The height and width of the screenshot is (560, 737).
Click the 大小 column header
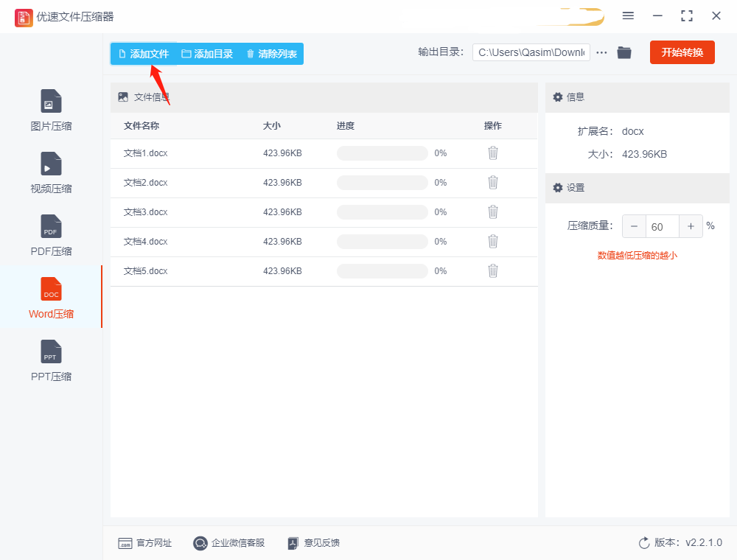(x=272, y=126)
